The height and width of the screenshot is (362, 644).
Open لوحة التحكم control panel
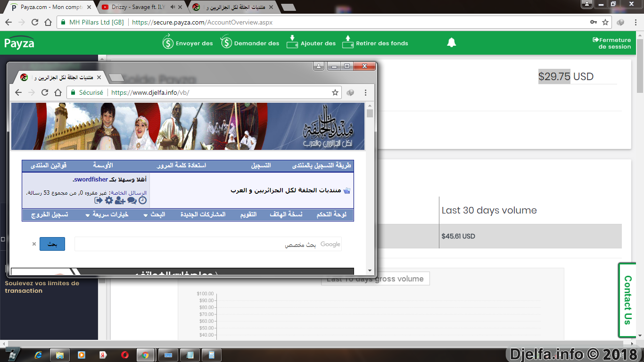pos(331,214)
